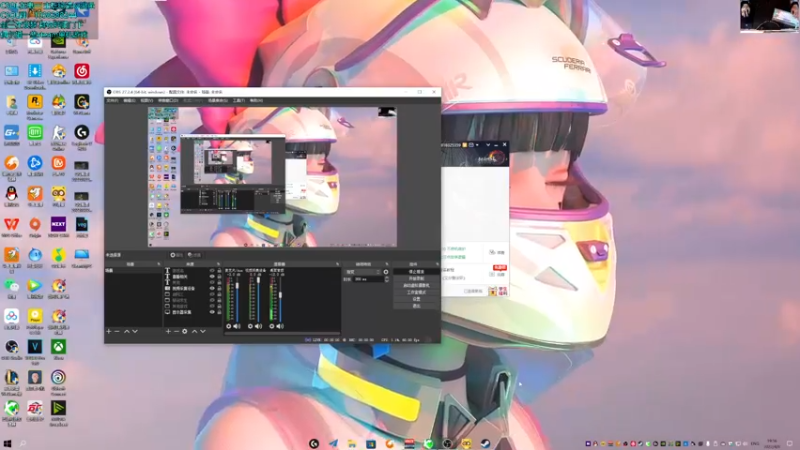
Task: Remove scene using Scenes panel minus icon
Action: pos(117,332)
